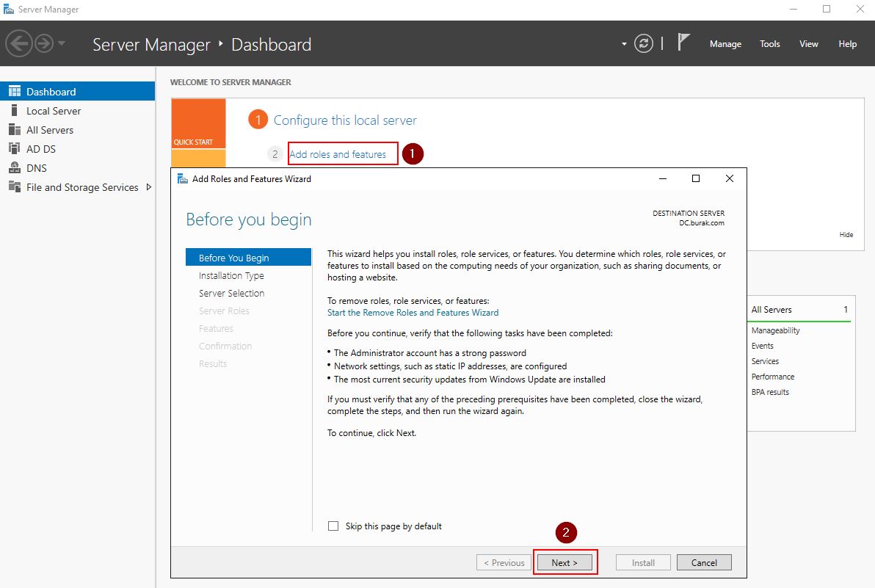Check Skip this page by default
The image size is (875, 588).
[x=333, y=526]
